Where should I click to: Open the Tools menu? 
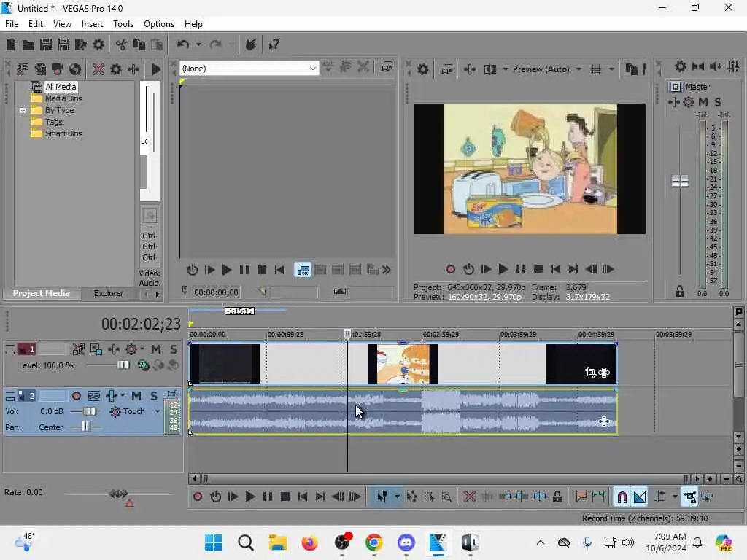click(123, 24)
